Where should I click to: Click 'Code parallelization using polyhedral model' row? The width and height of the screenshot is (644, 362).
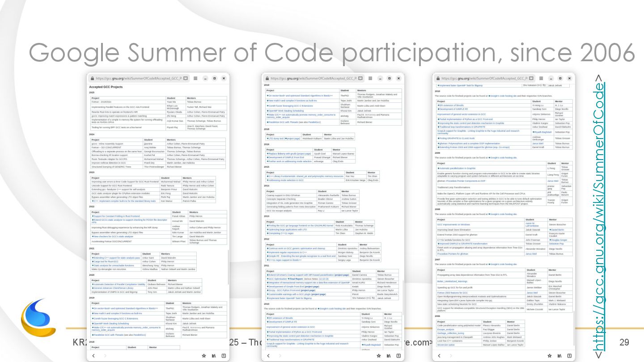point(480,326)
